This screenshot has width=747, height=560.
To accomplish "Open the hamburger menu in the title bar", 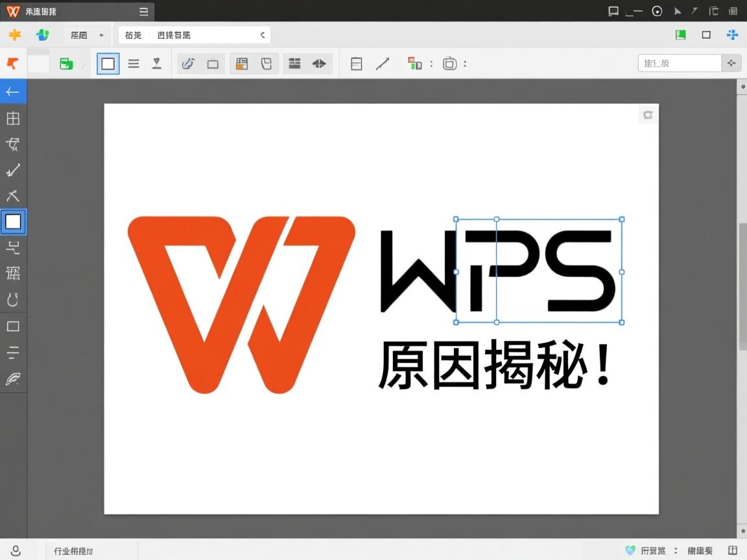I will pyautogui.click(x=143, y=11).
